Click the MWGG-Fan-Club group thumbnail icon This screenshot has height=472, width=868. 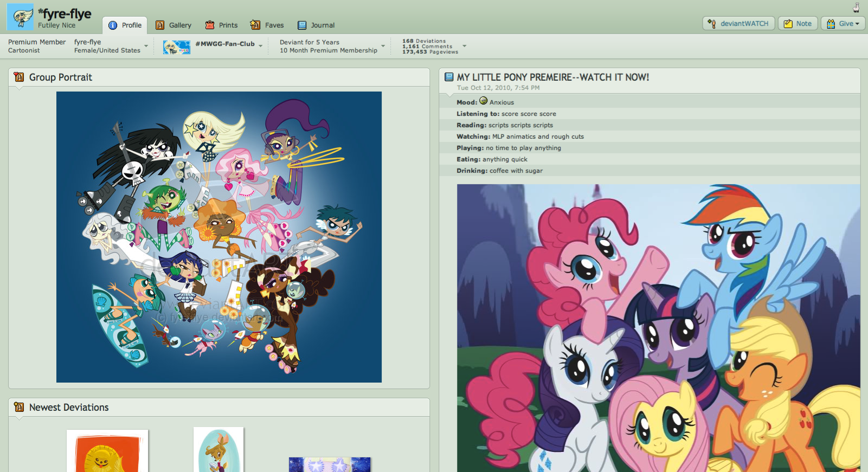pyautogui.click(x=177, y=47)
